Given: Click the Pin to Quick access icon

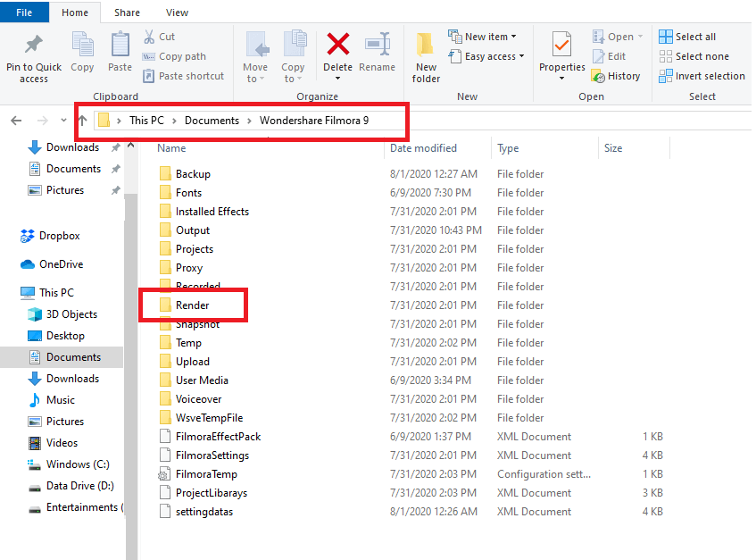Looking at the screenshot, I should coord(34,45).
